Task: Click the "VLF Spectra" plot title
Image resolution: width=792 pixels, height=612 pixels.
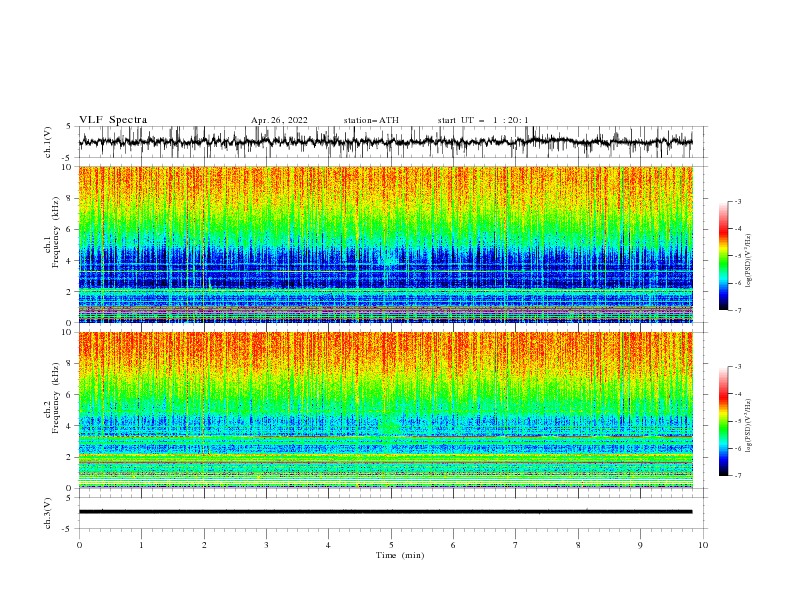Action: (113, 120)
